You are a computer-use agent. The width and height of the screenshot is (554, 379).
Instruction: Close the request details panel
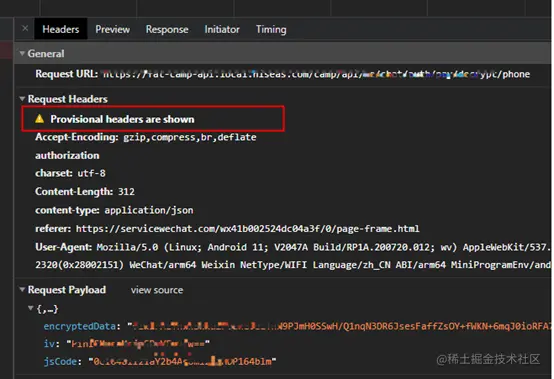click(x=25, y=28)
